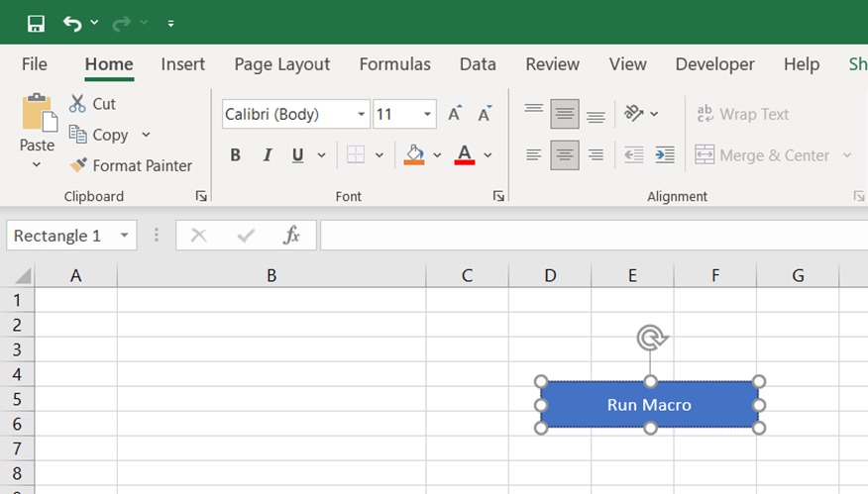This screenshot has width=868, height=494.
Task: Select row 3 header
Action: pos(17,349)
